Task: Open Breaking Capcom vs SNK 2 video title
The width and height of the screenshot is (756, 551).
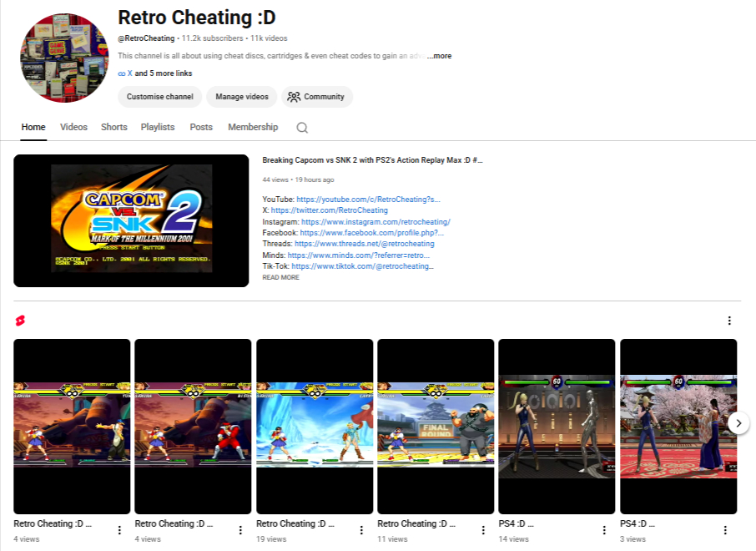Action: 372,160
